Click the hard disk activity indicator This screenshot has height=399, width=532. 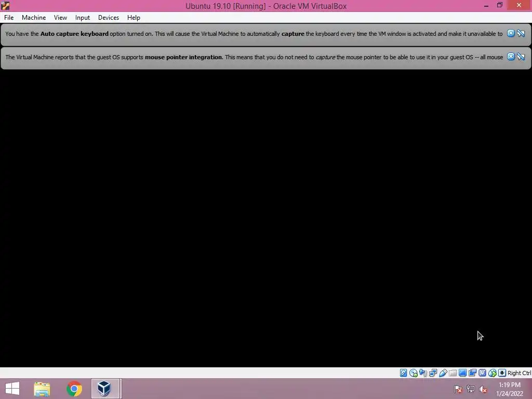(x=403, y=373)
